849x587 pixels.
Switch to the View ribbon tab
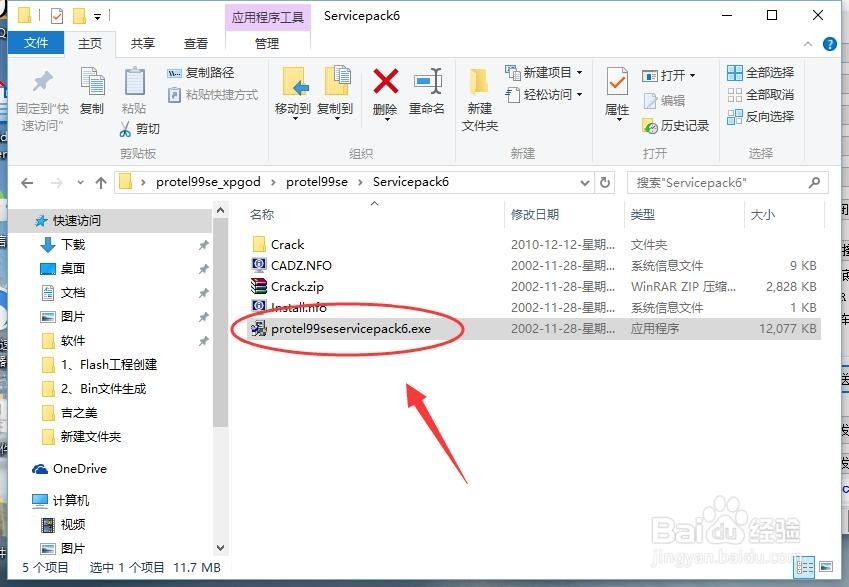coord(196,43)
